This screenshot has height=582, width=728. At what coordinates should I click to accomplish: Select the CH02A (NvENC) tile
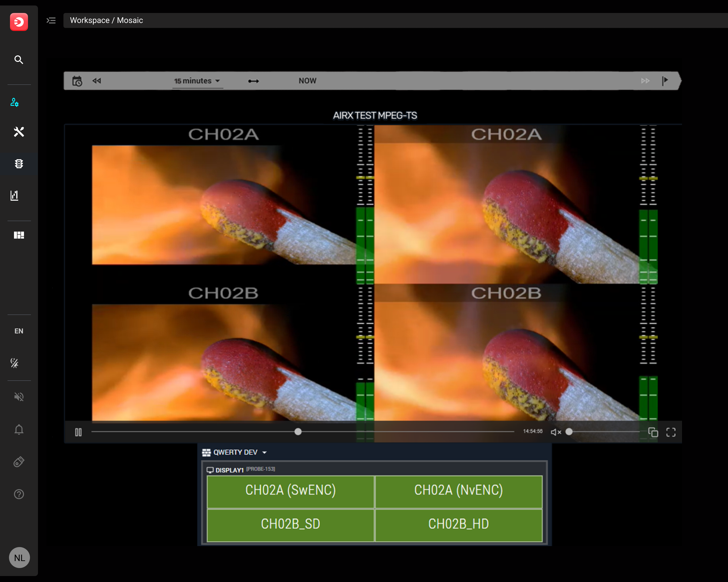458,491
